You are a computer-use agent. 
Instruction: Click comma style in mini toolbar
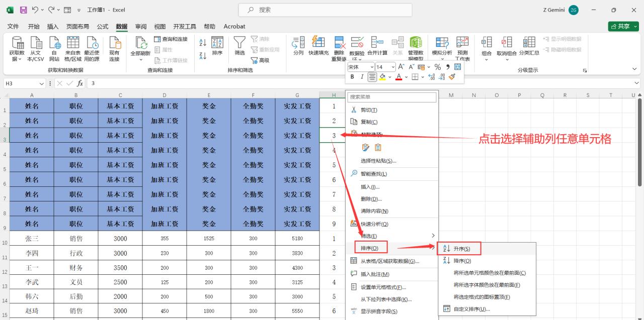447,67
